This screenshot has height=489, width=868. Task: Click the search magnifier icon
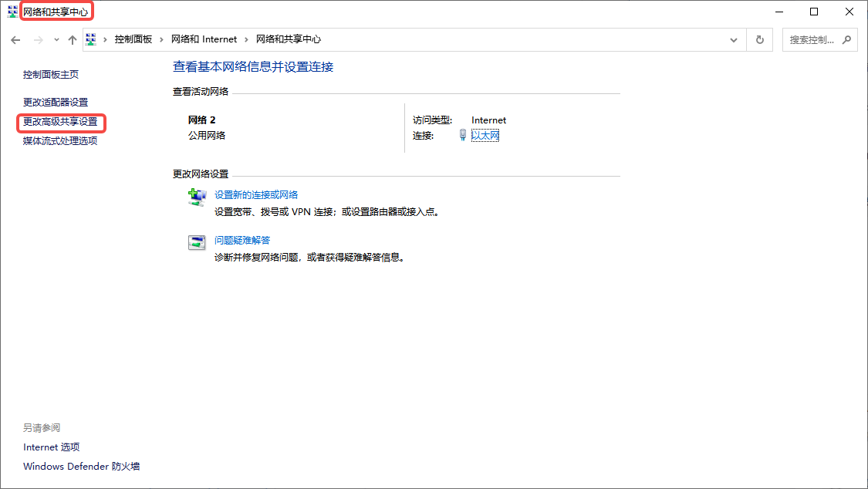[x=847, y=40]
